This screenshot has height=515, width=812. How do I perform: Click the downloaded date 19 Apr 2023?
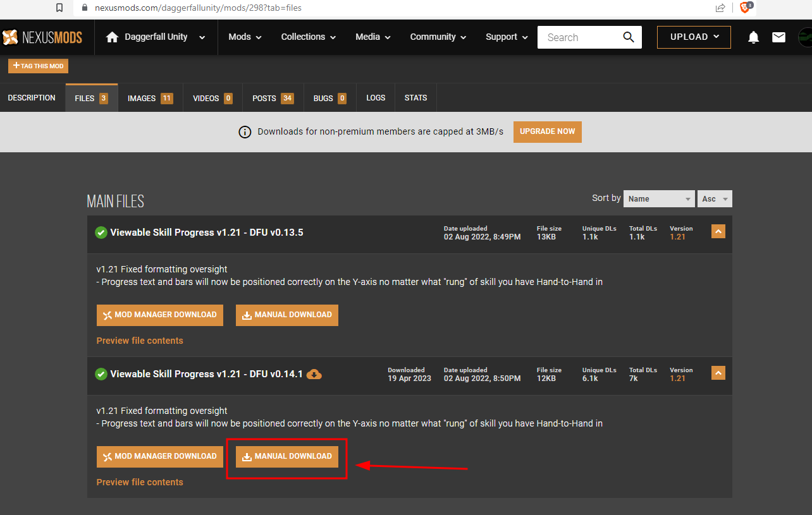[x=409, y=379]
